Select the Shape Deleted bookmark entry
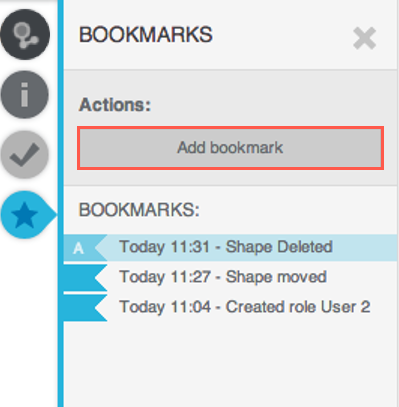This screenshot has width=399, height=407. [230, 247]
